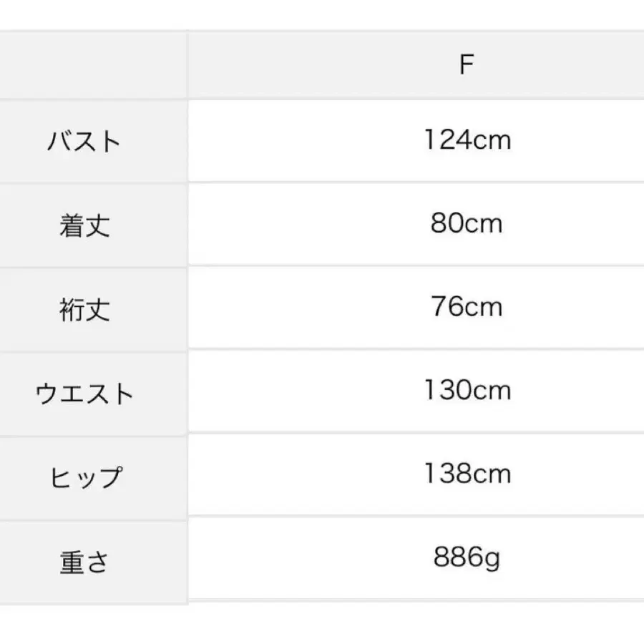644x644 pixels.
Task: Click the divider between 80cm and 76cm cells
Action: coord(415,265)
